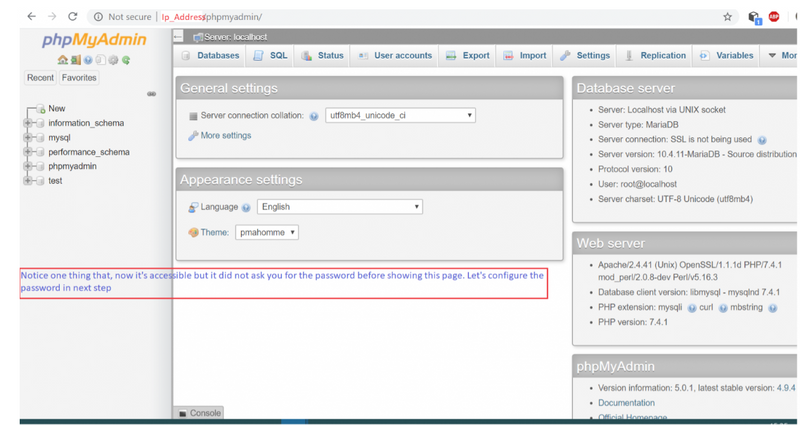Click the Home icon under phpMyAdmin logo
Viewport: 800px width, 425px height.
62,60
